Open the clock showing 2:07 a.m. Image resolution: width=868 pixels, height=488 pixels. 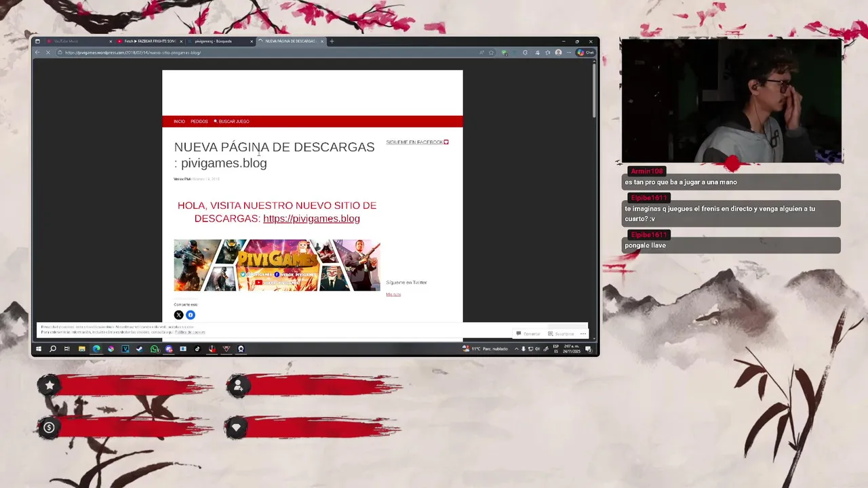(572, 349)
